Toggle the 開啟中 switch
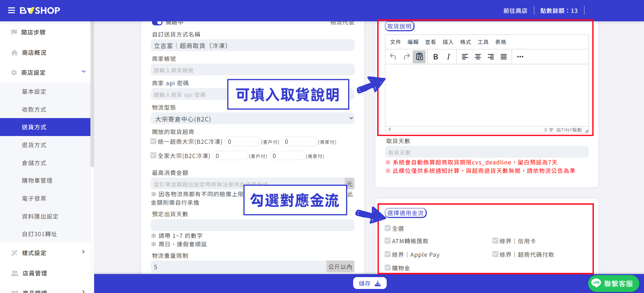This screenshot has width=644, height=293. coord(157,23)
